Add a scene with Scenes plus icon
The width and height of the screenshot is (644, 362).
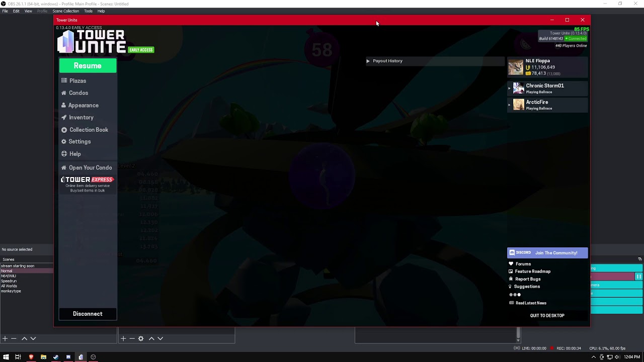(x=5, y=339)
